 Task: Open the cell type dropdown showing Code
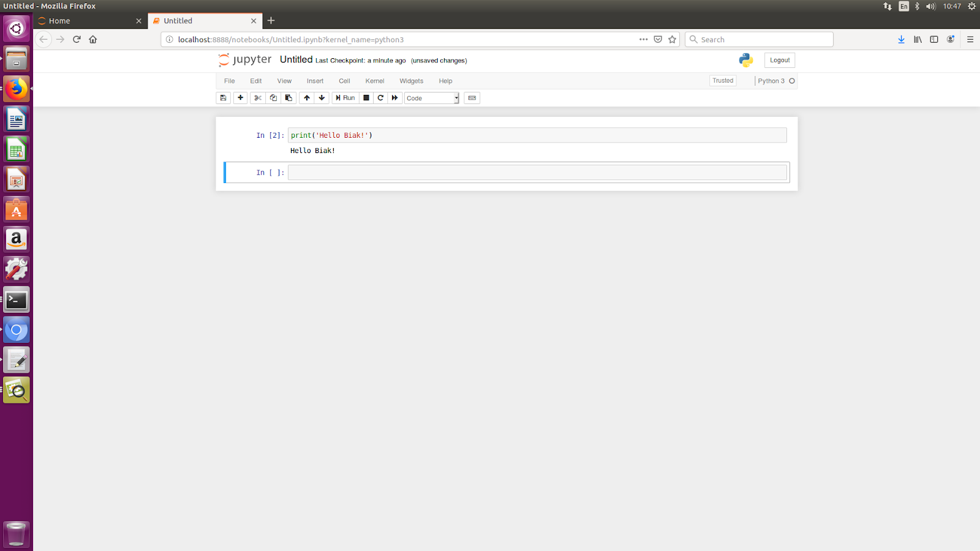432,98
